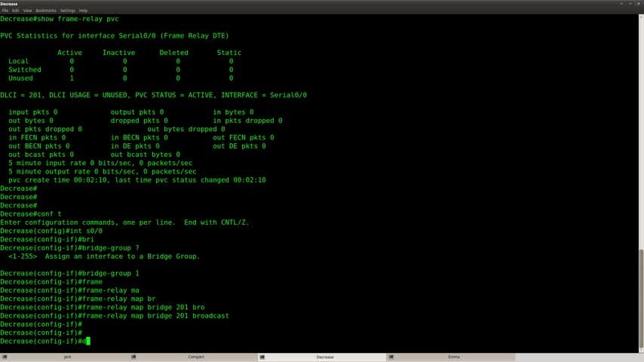Image resolution: width=644 pixels, height=362 pixels.
Task: Click 'pvc create time 00:02:10' line
Action: [137, 180]
